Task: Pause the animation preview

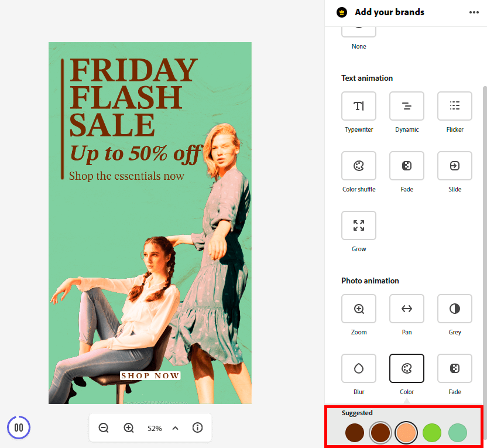Action: [19, 428]
